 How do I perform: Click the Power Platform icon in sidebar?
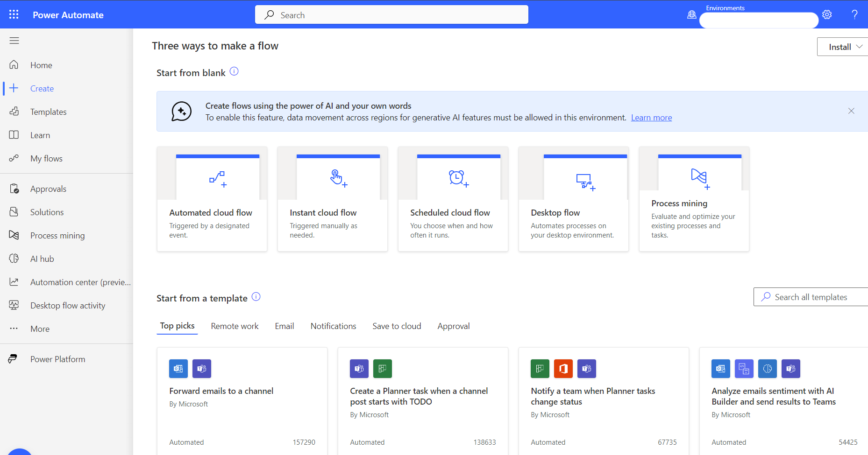[x=13, y=359]
